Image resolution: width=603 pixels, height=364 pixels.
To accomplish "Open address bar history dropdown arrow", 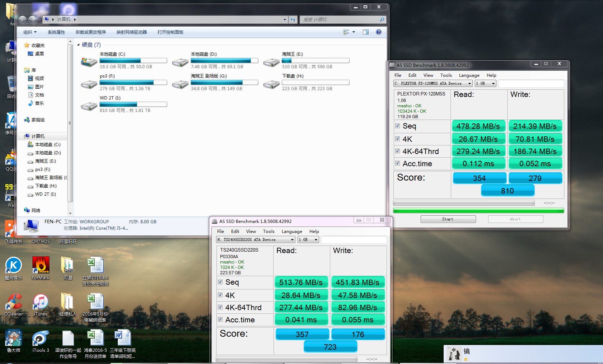I will pyautogui.click(x=285, y=19).
